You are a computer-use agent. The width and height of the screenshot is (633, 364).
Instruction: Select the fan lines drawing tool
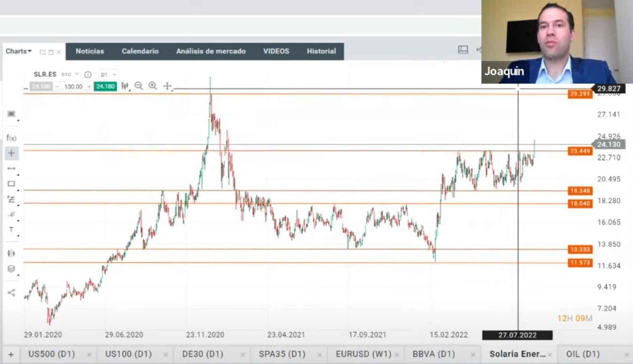pyautogui.click(x=11, y=215)
